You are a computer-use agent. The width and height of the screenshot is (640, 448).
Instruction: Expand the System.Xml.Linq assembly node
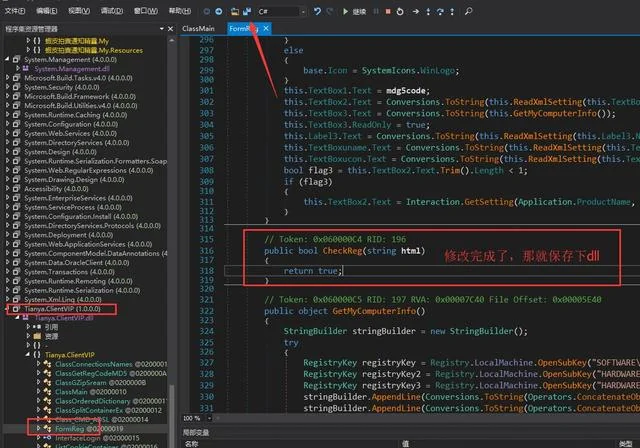(8, 299)
